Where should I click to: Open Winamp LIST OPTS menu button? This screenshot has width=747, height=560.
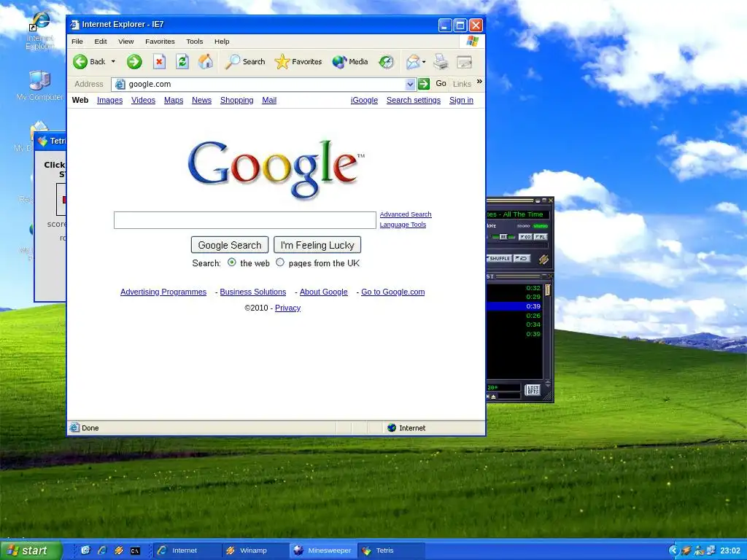pyautogui.click(x=532, y=390)
